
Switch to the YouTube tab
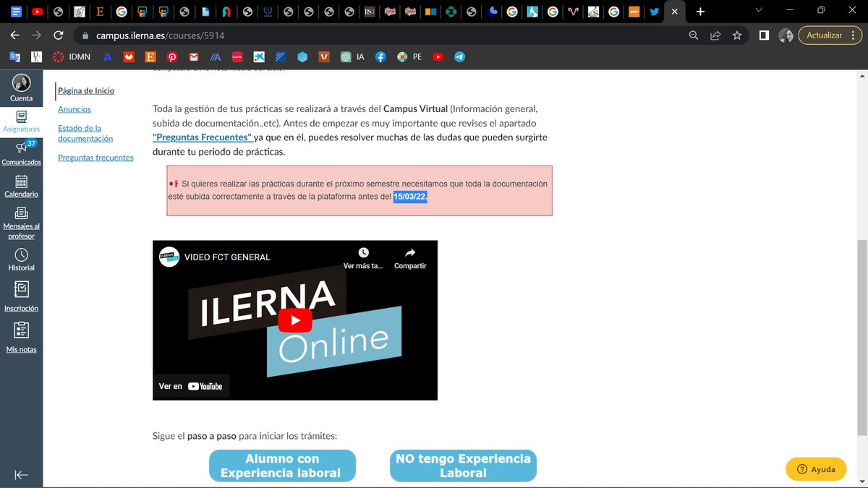coord(38,12)
